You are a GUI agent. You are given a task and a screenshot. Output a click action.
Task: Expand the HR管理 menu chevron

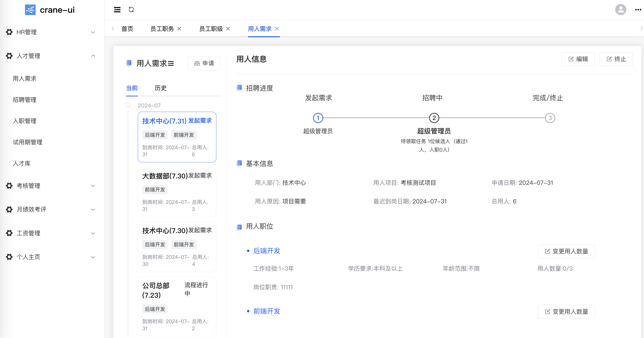(x=93, y=32)
